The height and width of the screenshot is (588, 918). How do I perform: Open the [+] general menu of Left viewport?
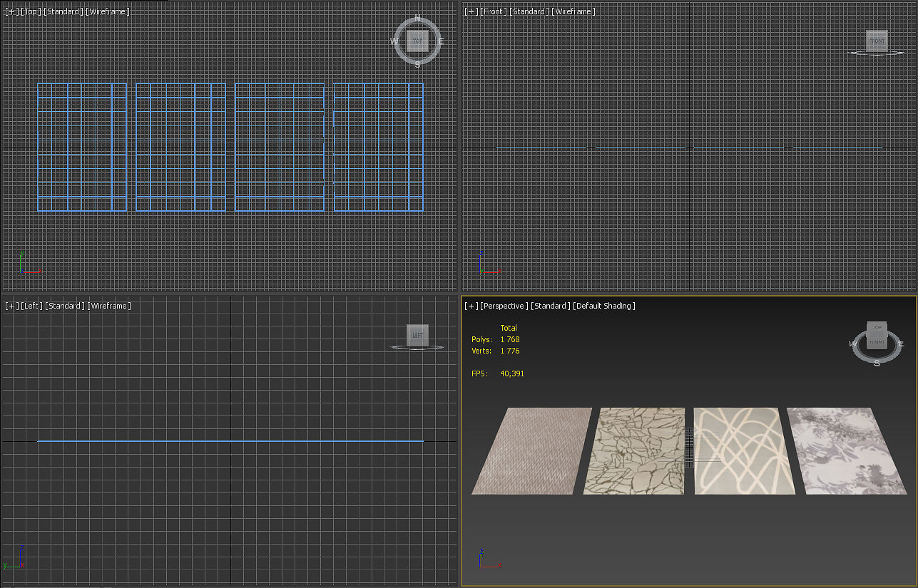tap(12, 306)
